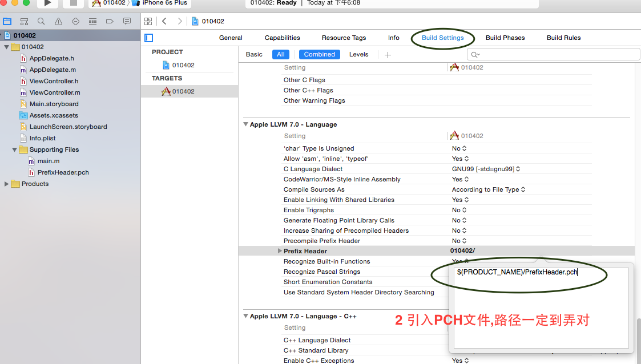This screenshot has width=641, height=364.
Task: Open the Capabilities tab
Action: 282,38
